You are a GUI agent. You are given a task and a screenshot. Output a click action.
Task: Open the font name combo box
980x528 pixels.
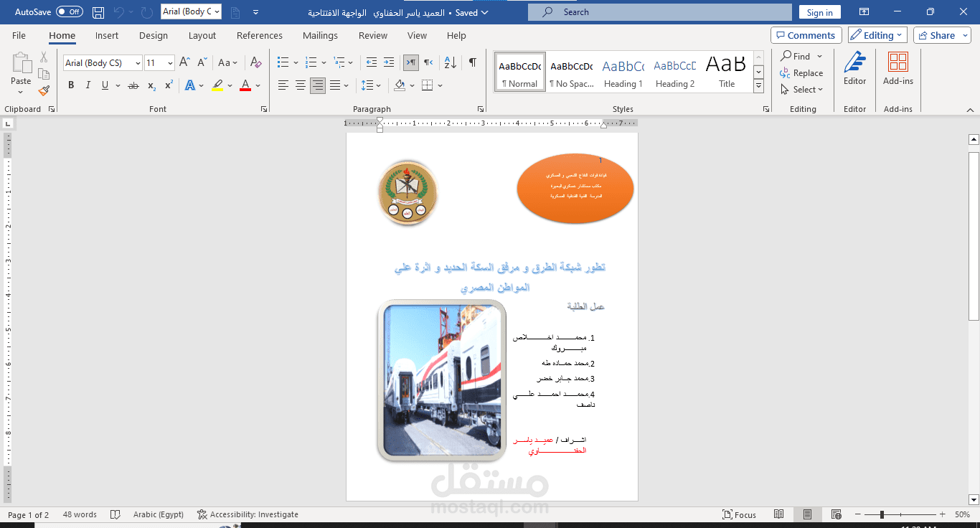[x=103, y=63]
